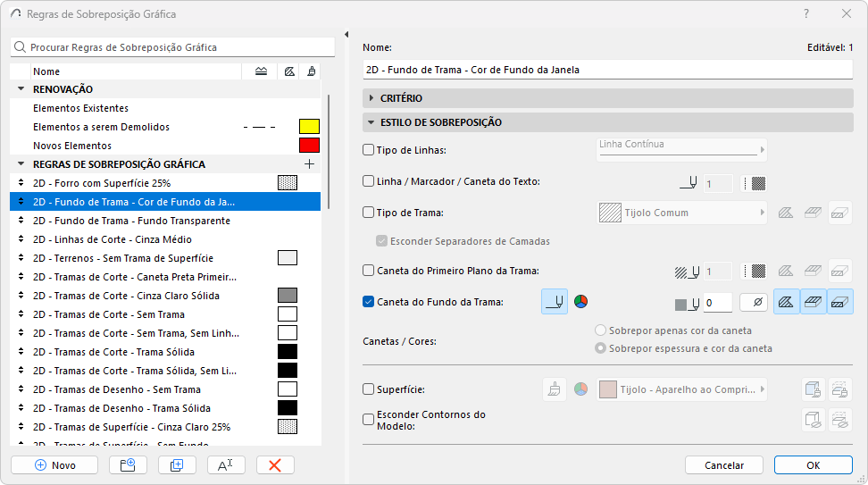The width and height of the screenshot is (868, 485).
Task: Click the Novo button
Action: point(55,465)
